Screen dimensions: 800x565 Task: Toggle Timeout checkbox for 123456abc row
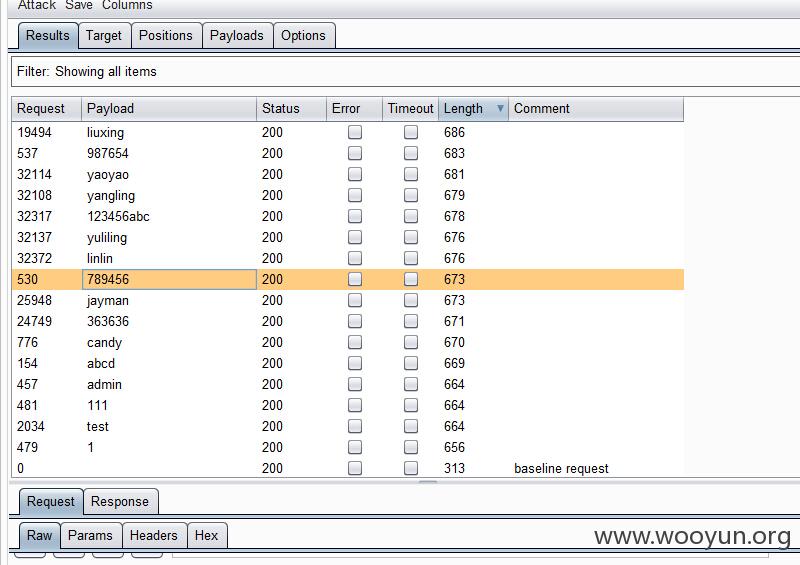[x=411, y=216]
